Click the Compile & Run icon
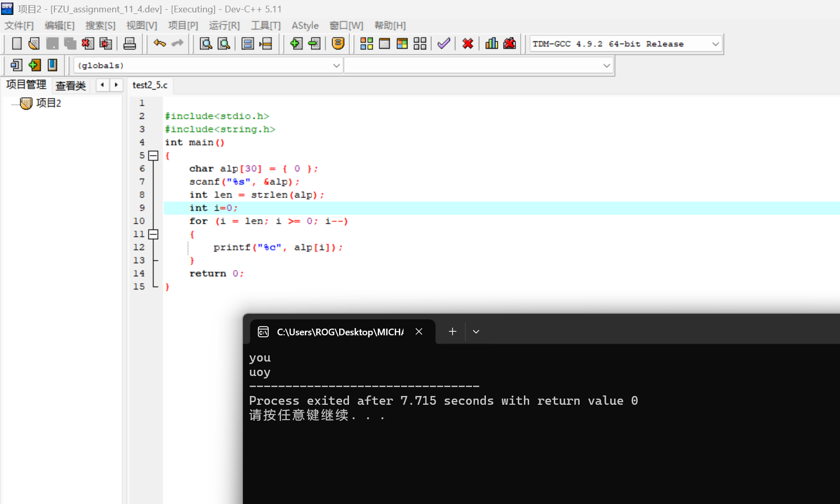 click(x=402, y=44)
